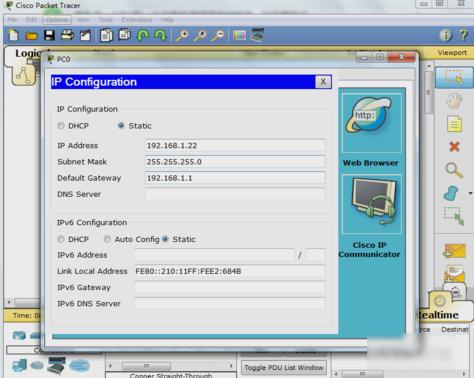This screenshot has height=378, width=474.
Task: Select the IPv6 Static radio button
Action: pyautogui.click(x=165, y=239)
